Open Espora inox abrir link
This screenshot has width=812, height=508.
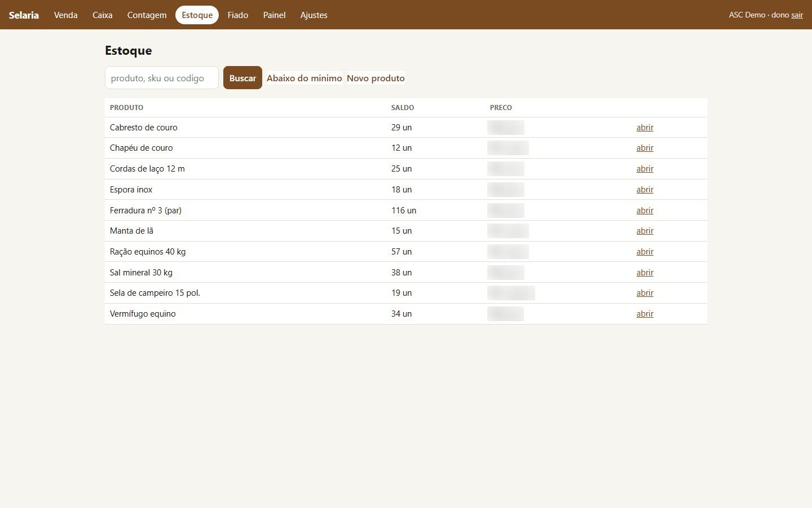point(645,190)
